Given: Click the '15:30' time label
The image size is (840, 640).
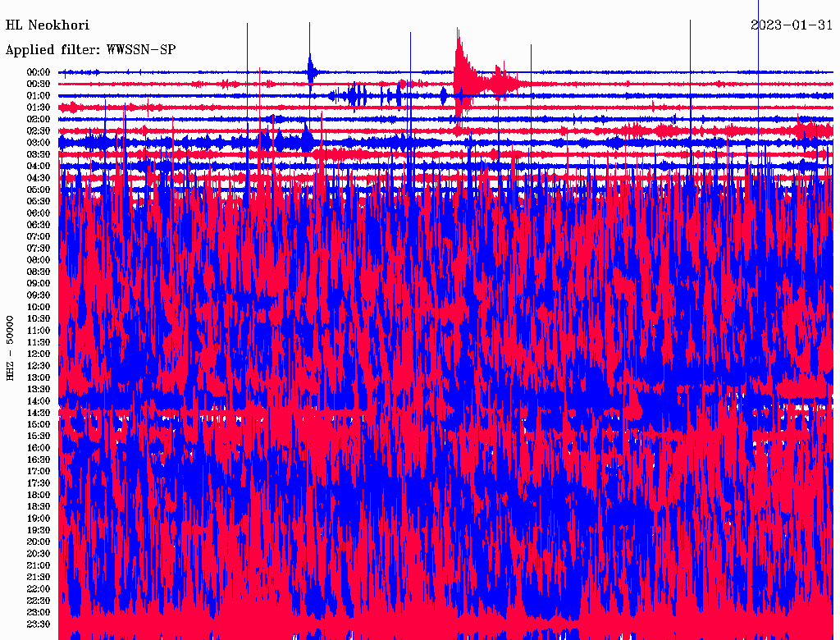Looking at the screenshot, I should pyautogui.click(x=39, y=437).
